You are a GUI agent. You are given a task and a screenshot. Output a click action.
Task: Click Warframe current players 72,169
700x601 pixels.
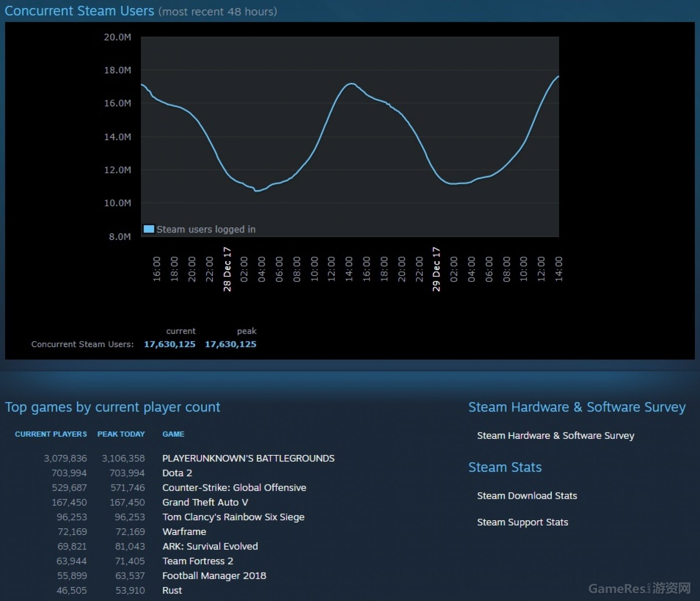coord(72,532)
